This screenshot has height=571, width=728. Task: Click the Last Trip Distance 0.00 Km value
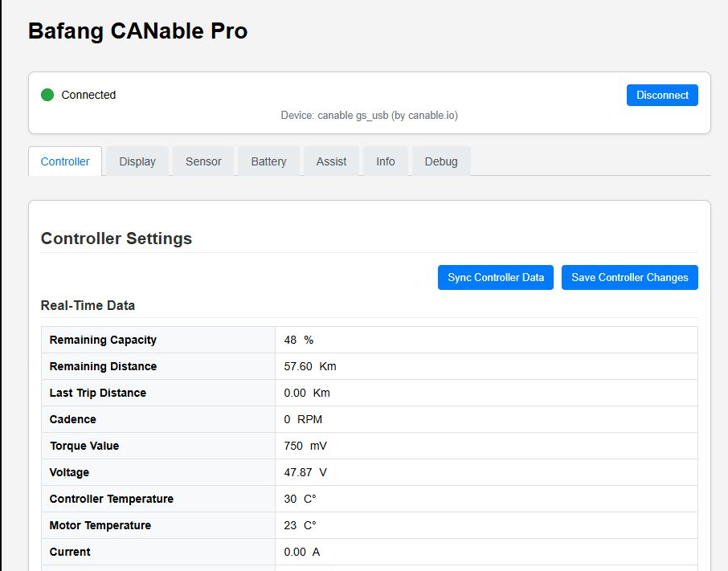coord(307,393)
